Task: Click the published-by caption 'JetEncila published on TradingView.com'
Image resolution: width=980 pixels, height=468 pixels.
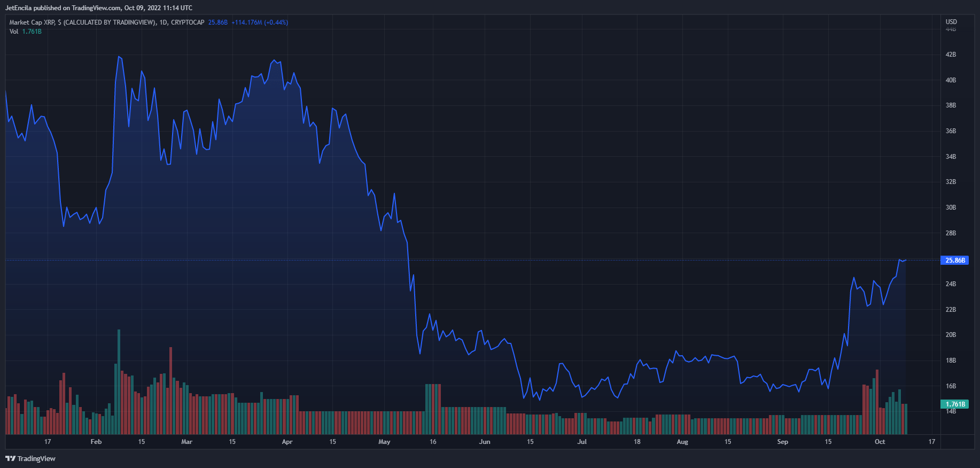Action: [63, 8]
